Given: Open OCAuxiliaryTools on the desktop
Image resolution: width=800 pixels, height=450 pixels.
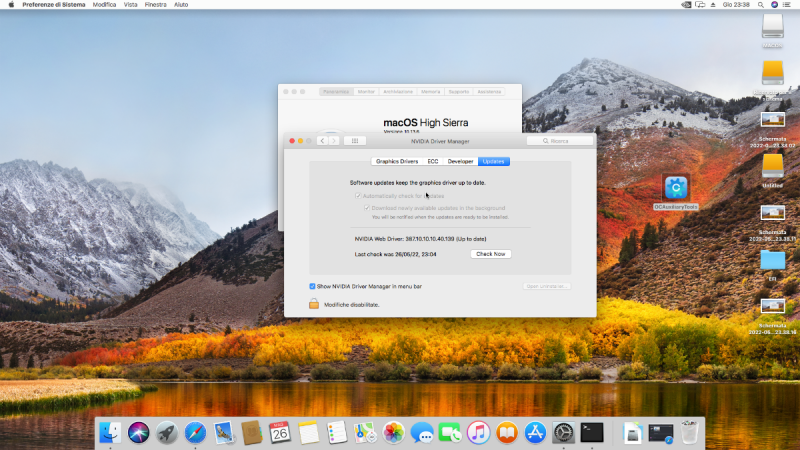Looking at the screenshot, I should coord(676,187).
